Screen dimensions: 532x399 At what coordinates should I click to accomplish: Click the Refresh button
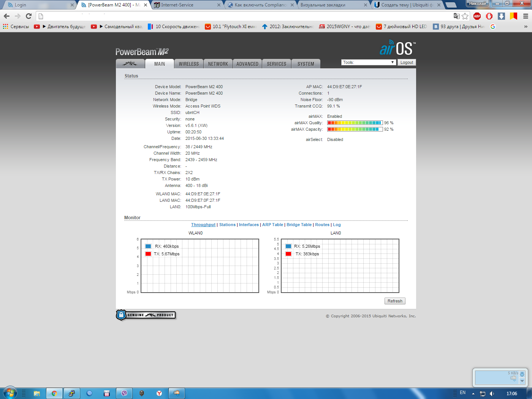point(395,301)
